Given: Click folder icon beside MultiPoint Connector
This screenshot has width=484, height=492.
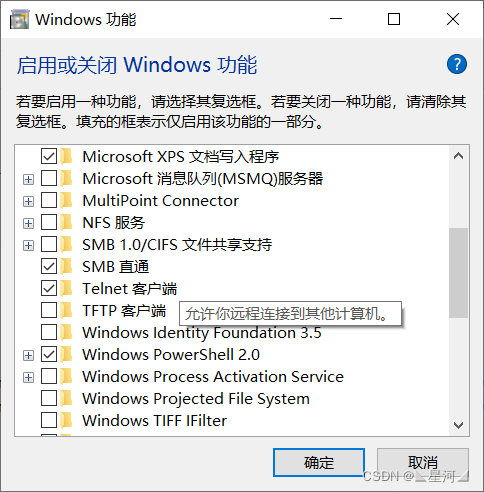Looking at the screenshot, I should (x=67, y=200).
